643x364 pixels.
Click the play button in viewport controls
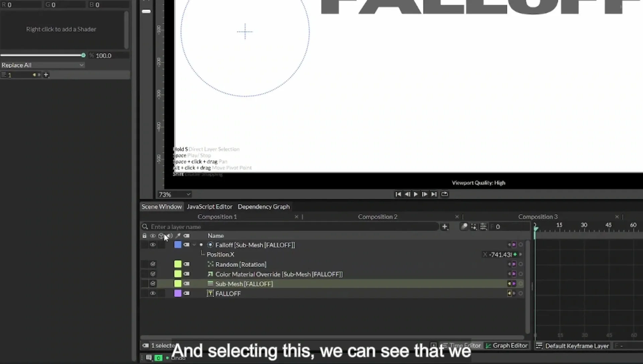click(416, 194)
